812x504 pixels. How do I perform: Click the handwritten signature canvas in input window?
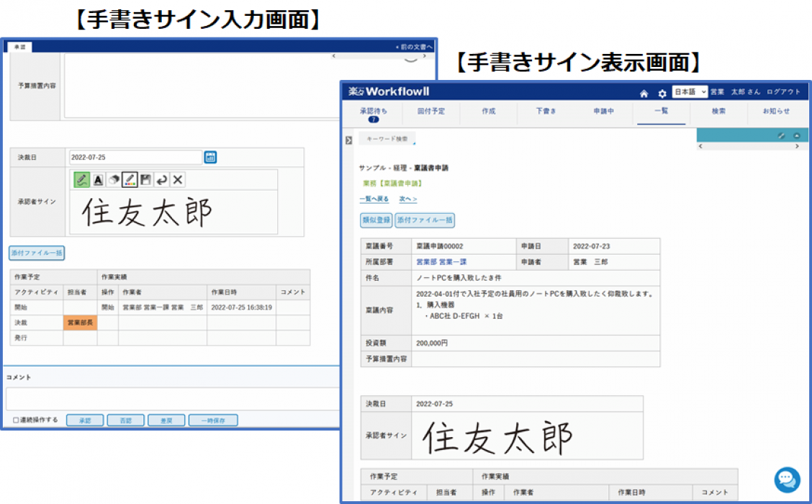point(173,212)
